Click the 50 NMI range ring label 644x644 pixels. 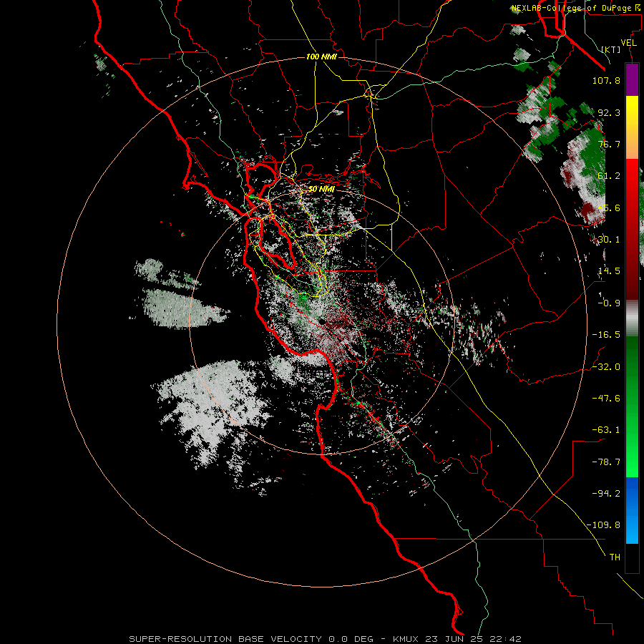(321, 190)
